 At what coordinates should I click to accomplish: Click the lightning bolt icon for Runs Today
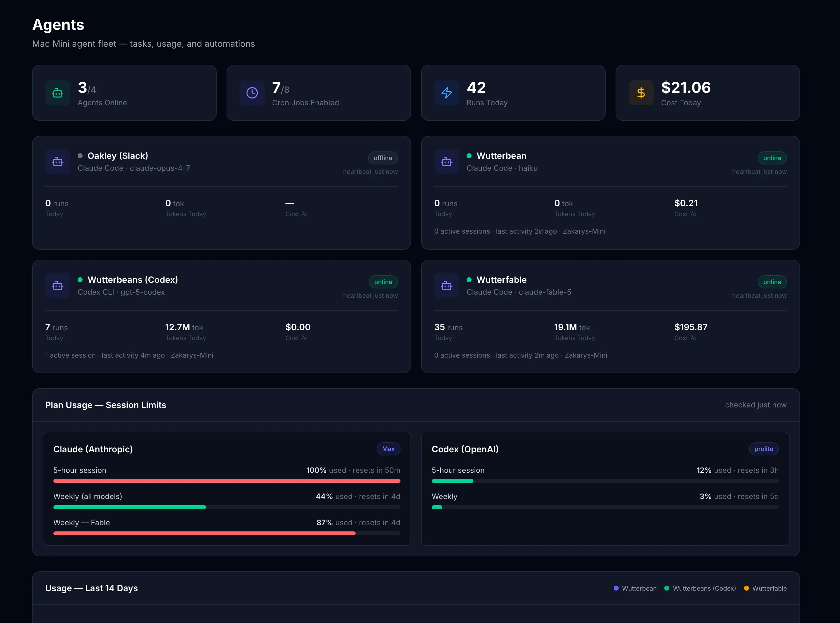tap(446, 93)
